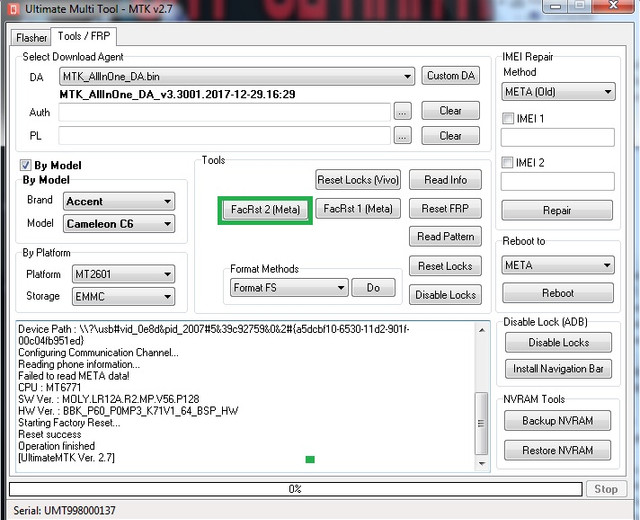The height and width of the screenshot is (520, 640).
Task: Expand the Platform dropdown MT2601
Action: (123, 274)
